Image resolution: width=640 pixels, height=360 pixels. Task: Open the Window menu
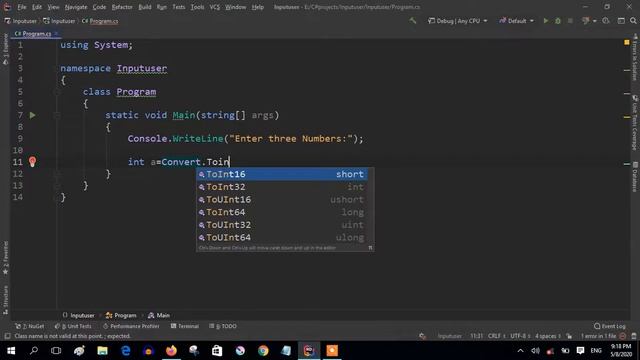point(236,7)
